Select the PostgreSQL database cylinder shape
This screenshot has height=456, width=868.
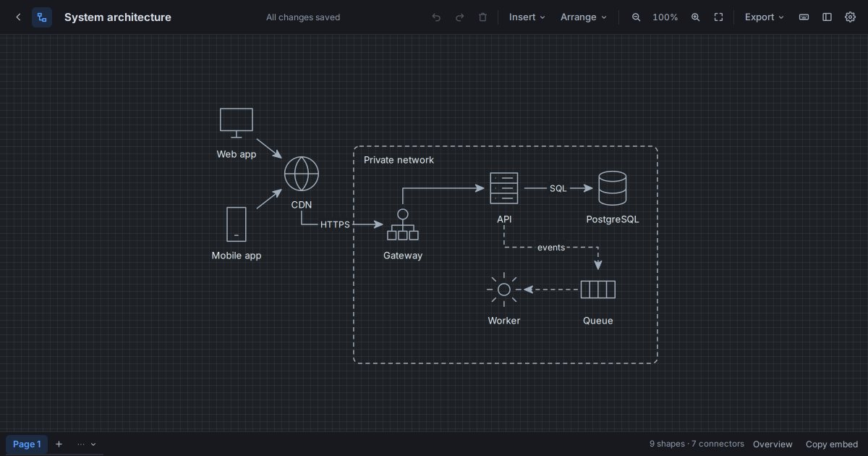point(613,188)
